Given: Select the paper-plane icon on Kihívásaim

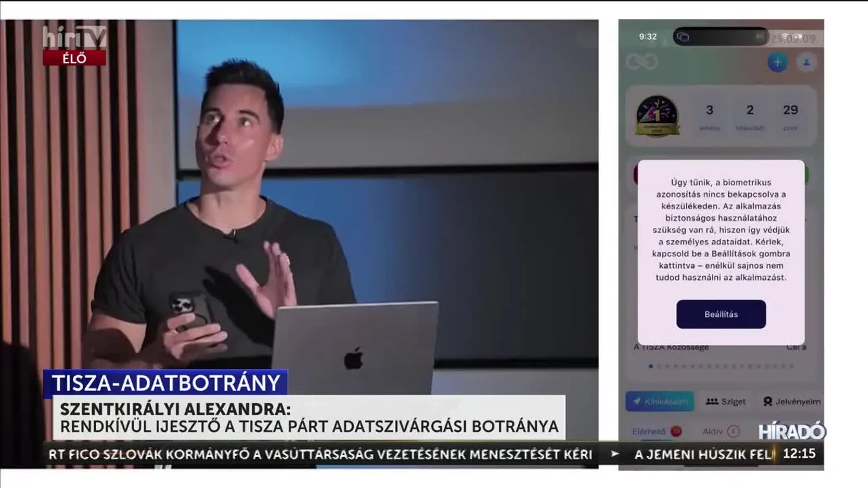Looking at the screenshot, I should [637, 402].
